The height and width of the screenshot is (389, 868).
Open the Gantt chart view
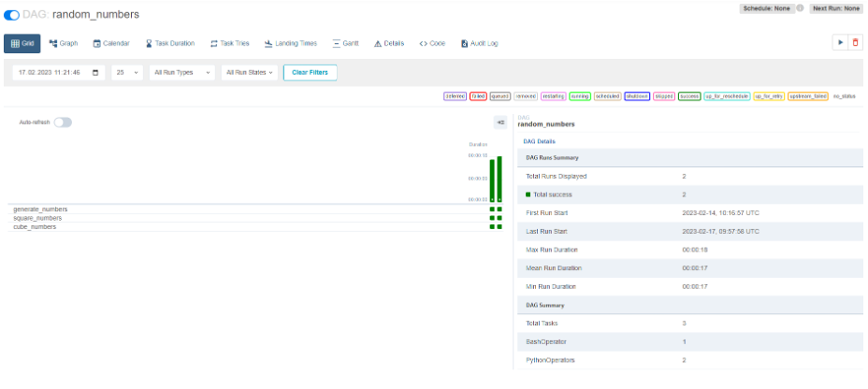coord(345,43)
